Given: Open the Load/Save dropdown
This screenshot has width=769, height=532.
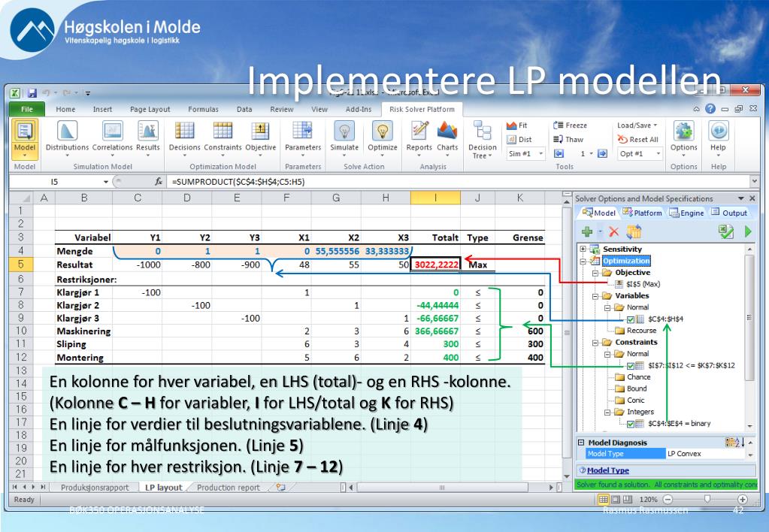Looking at the screenshot, I should (x=637, y=125).
